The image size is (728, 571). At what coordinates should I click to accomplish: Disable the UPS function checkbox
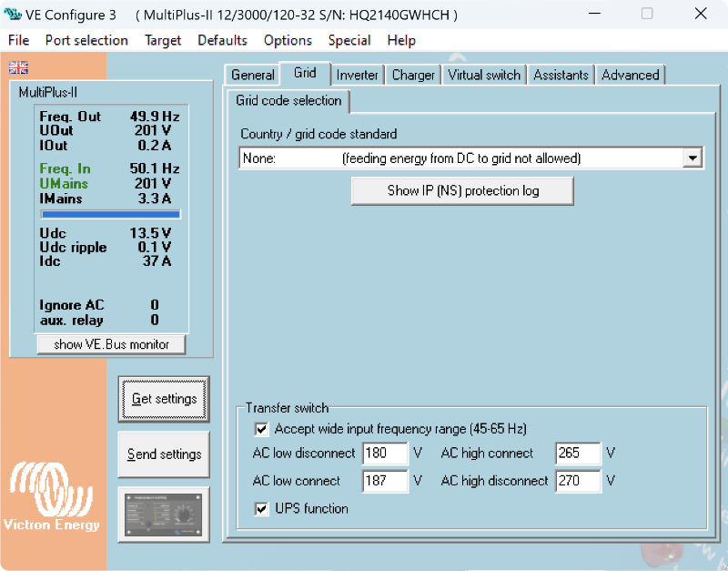(262, 509)
